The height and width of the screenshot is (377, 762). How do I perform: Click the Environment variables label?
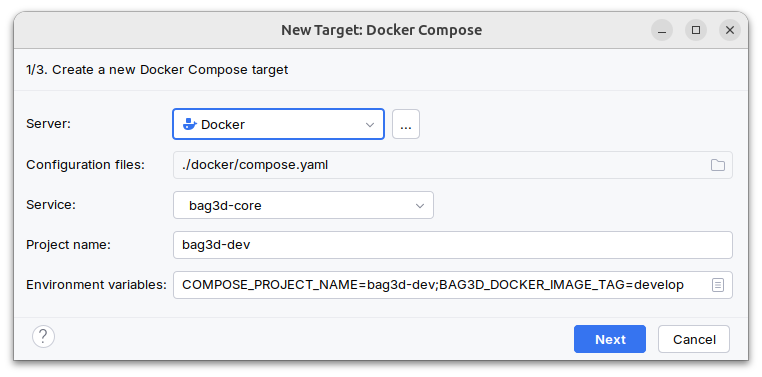(96, 285)
